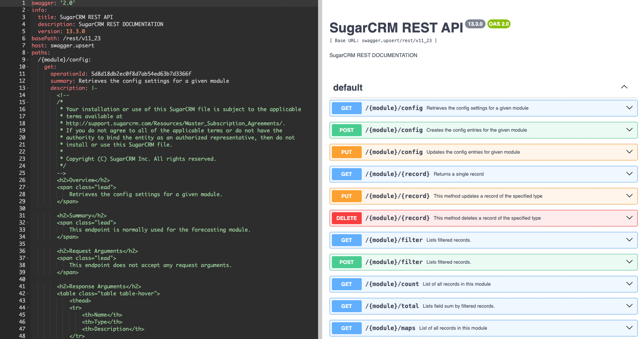Screen dimensions: 644x339
Task: Click the DELETE badge for /{module}/{record}
Action: [x=346, y=218]
